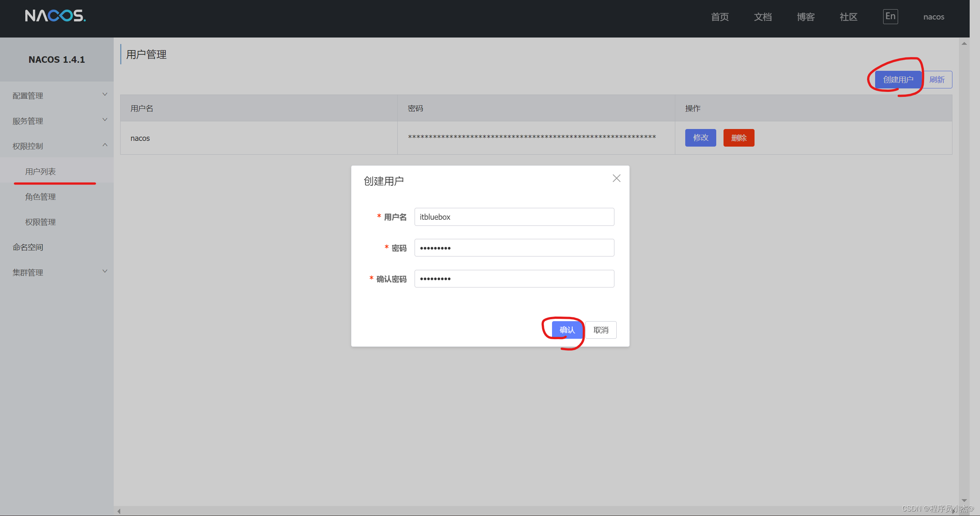This screenshot has width=980, height=516.
Task: Switch language with the En button
Action: point(890,16)
